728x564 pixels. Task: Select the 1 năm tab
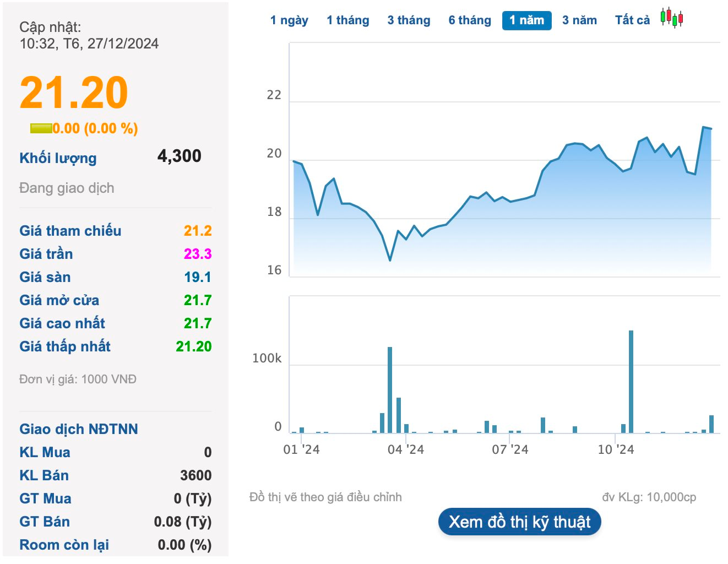(x=527, y=20)
